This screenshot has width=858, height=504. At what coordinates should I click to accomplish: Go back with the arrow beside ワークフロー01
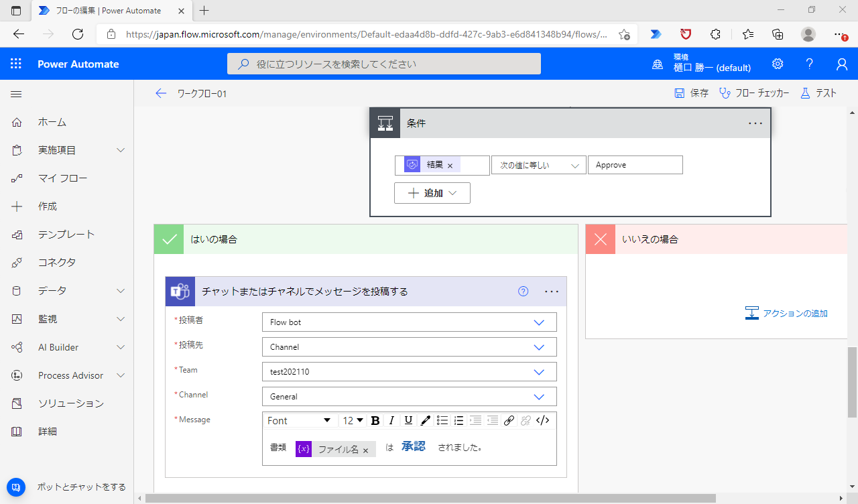point(160,93)
